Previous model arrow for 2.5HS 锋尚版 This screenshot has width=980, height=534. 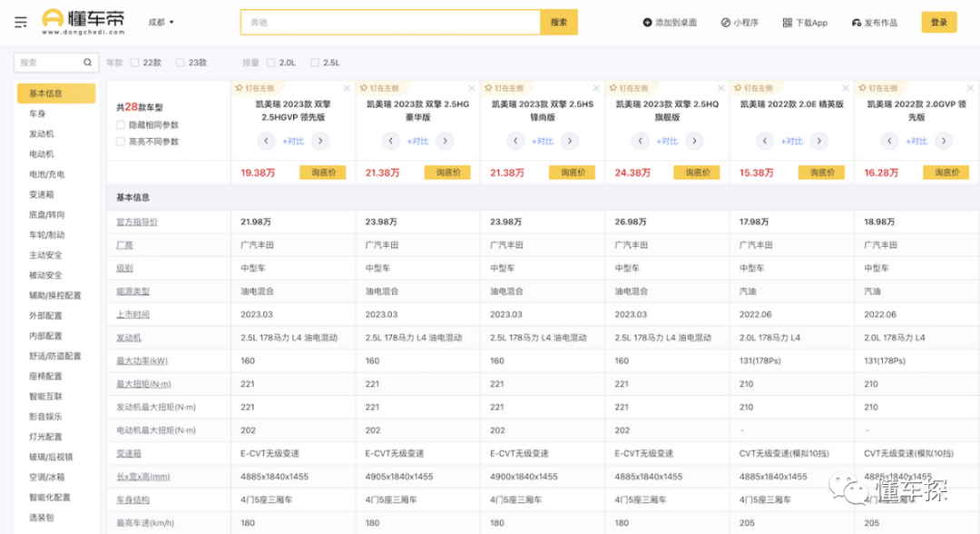(x=515, y=141)
